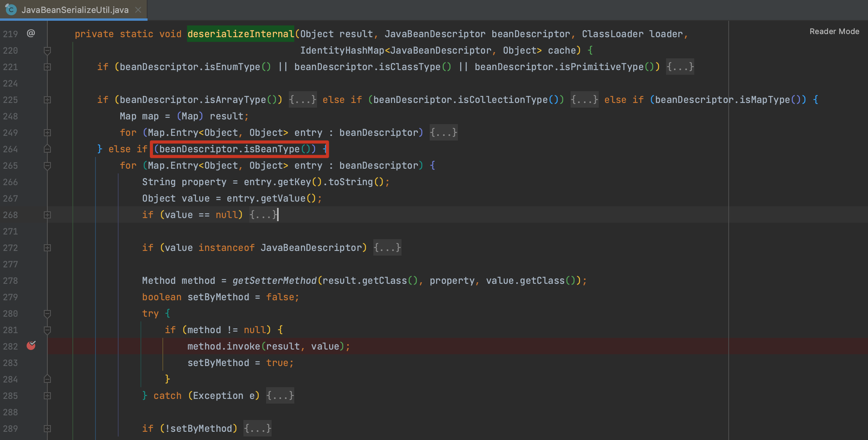Screen dimensions: 868x440
Task: Expand collapsed {...} after isPrimitiveType()
Action: click(x=680, y=67)
